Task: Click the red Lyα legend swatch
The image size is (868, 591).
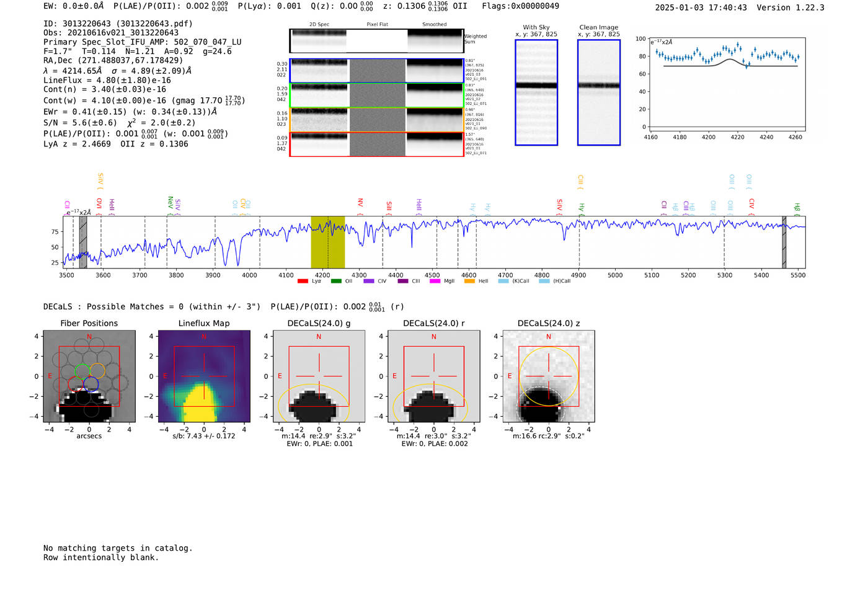Action: (303, 282)
